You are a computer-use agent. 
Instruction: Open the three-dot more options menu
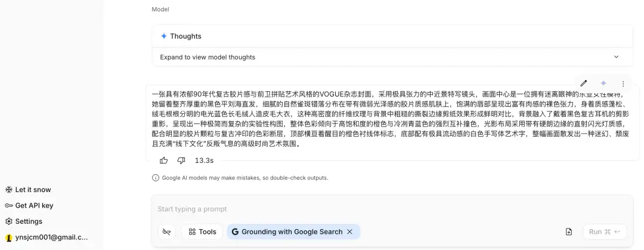pos(623,84)
